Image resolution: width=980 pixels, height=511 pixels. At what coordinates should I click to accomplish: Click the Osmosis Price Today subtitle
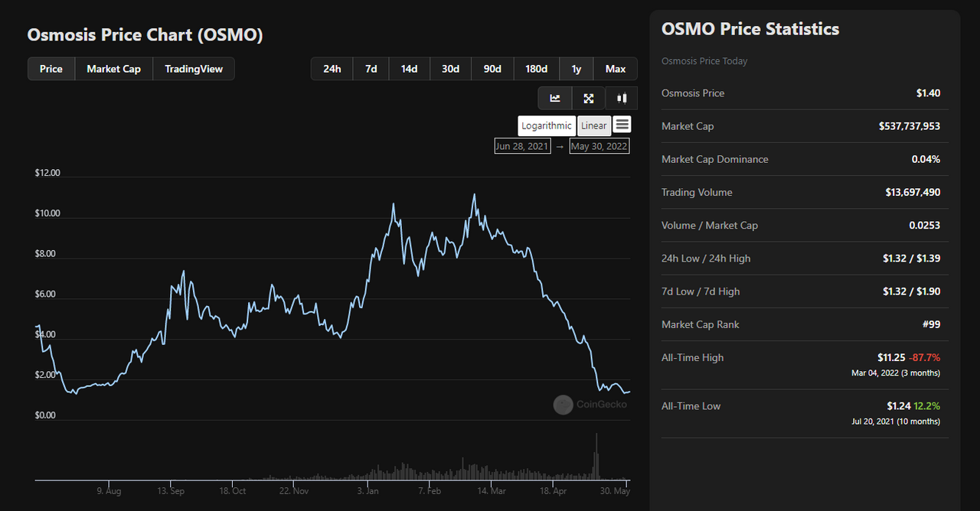click(704, 61)
